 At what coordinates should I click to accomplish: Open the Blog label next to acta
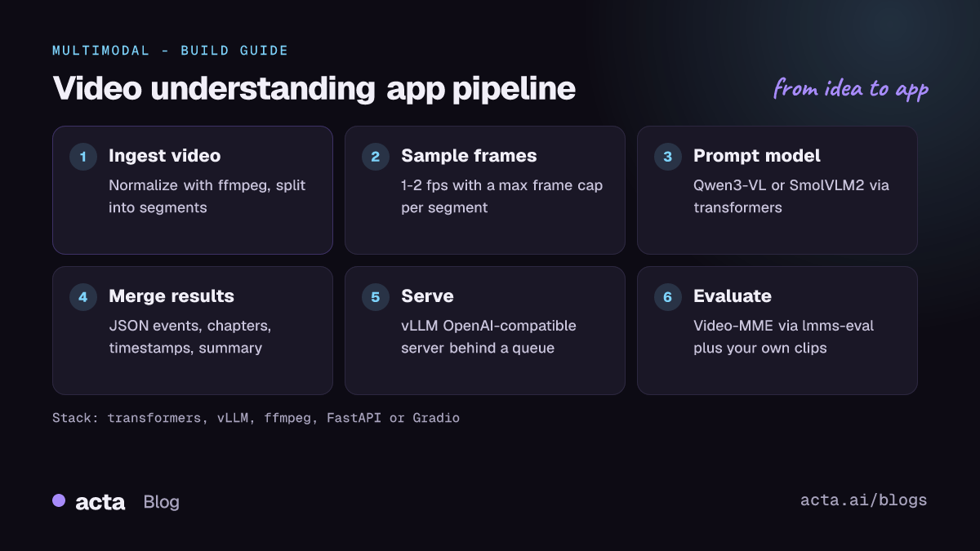(x=161, y=502)
